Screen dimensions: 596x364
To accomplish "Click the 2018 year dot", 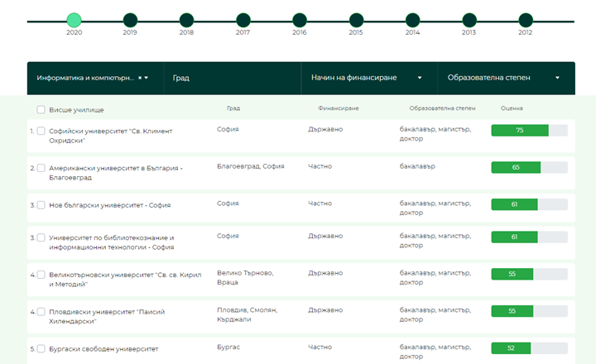I will [186, 20].
